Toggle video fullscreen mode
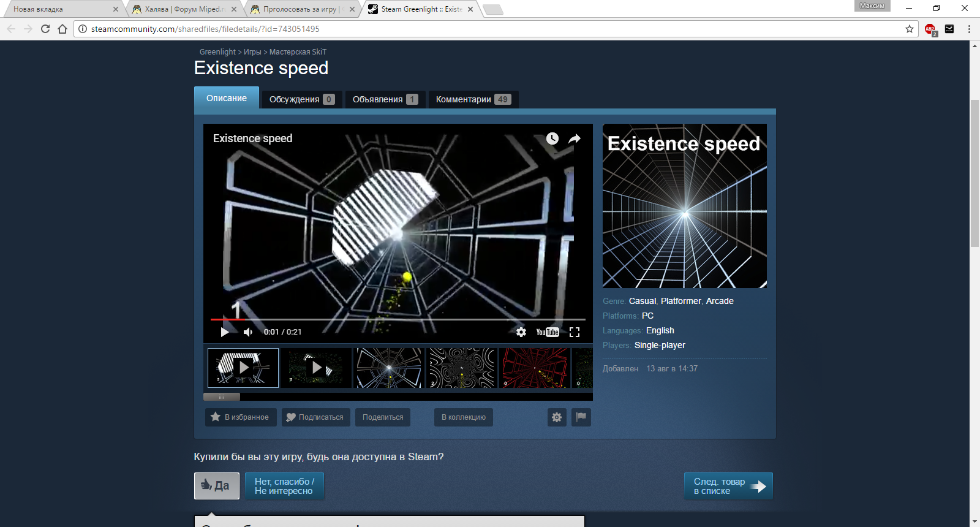This screenshot has height=527, width=980. click(575, 332)
